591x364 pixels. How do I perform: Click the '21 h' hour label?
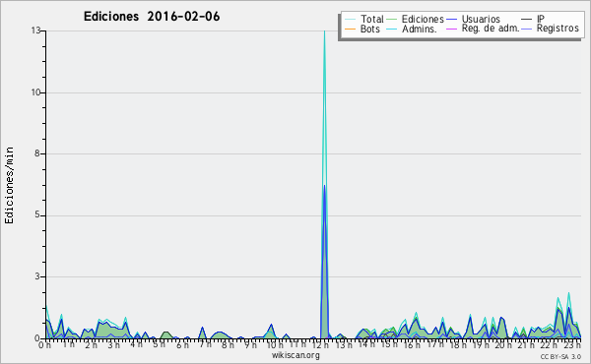[527, 344]
